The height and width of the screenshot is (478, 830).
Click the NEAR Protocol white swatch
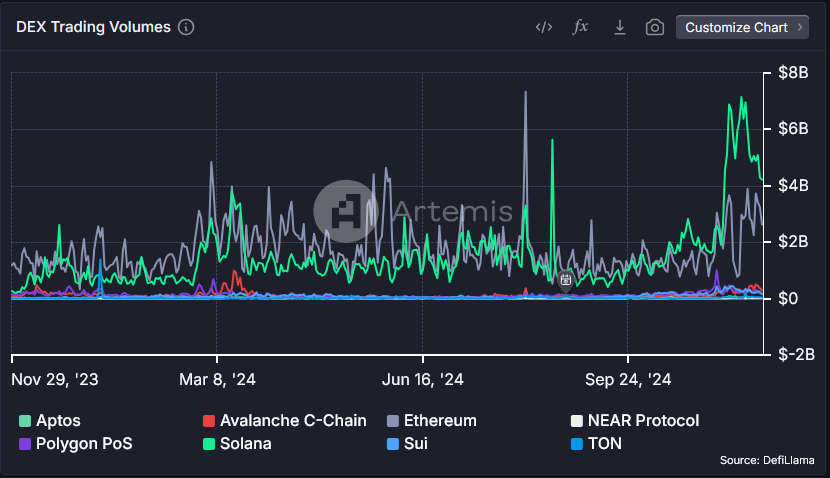tap(576, 421)
